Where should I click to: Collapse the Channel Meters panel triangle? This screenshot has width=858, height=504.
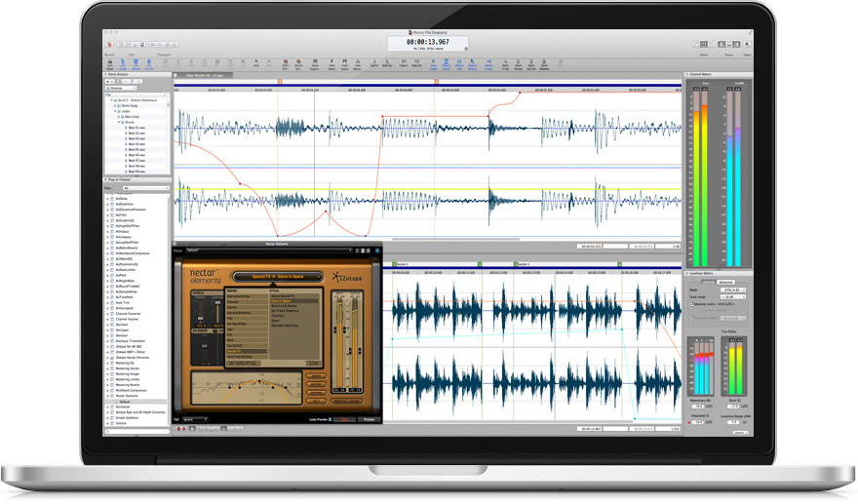(x=687, y=74)
